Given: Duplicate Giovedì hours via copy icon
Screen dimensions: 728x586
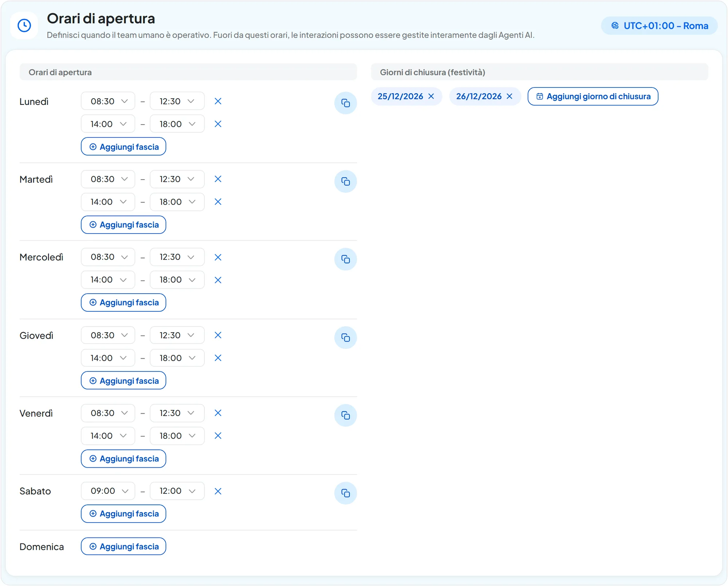Looking at the screenshot, I should [345, 338].
